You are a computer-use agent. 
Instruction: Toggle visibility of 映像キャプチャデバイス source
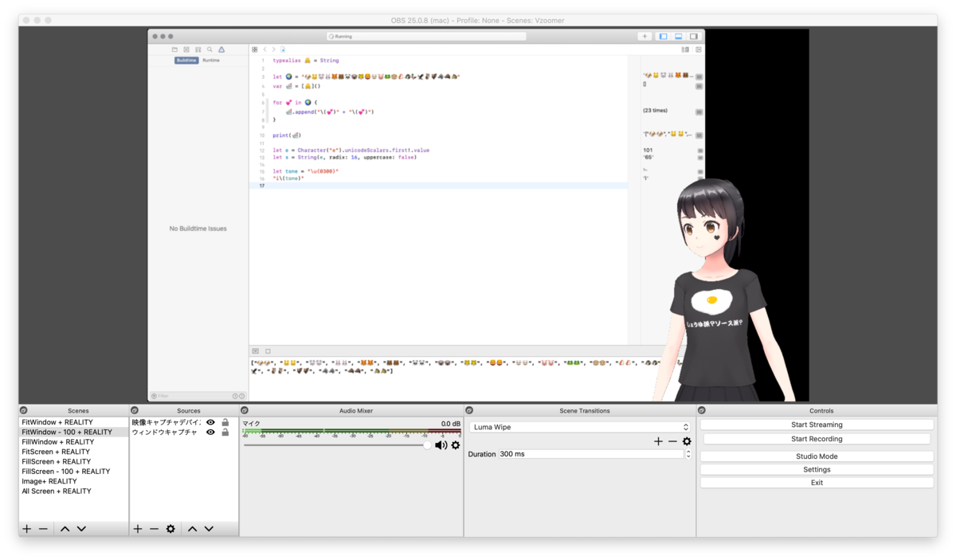[x=210, y=422]
